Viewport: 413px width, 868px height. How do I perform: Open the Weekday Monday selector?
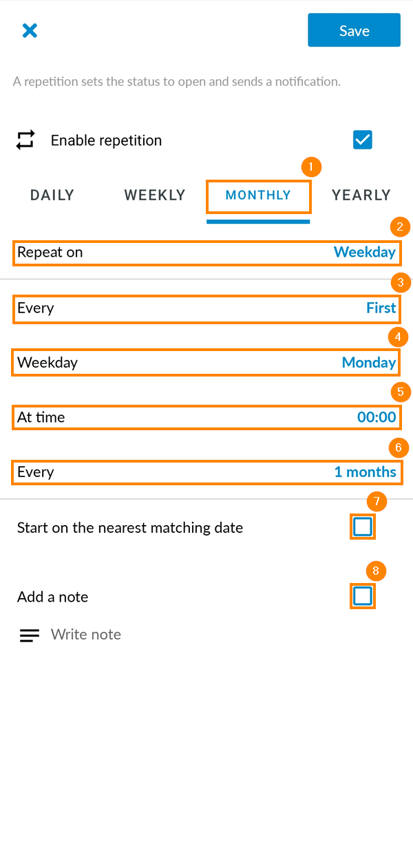[x=206, y=363]
